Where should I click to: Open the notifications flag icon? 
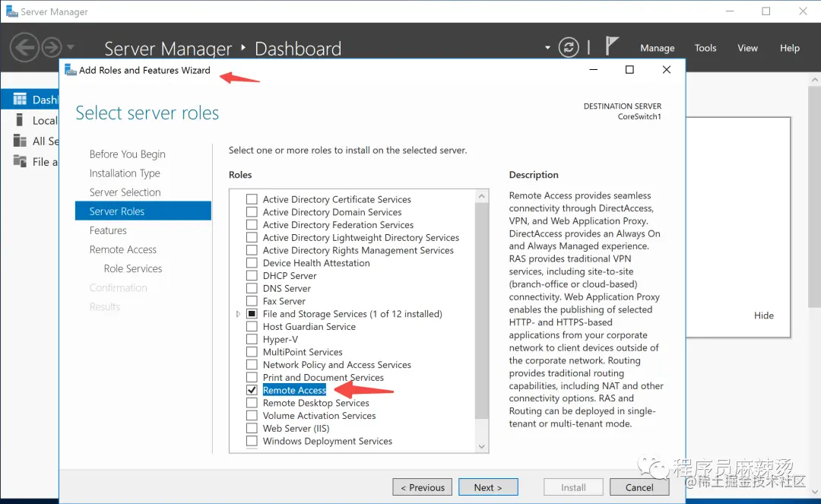(611, 46)
